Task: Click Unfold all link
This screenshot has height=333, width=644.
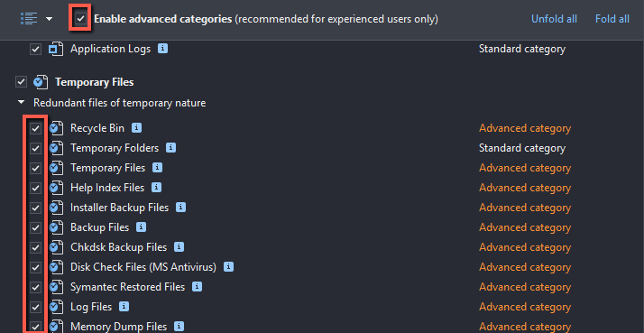Action: point(554,19)
